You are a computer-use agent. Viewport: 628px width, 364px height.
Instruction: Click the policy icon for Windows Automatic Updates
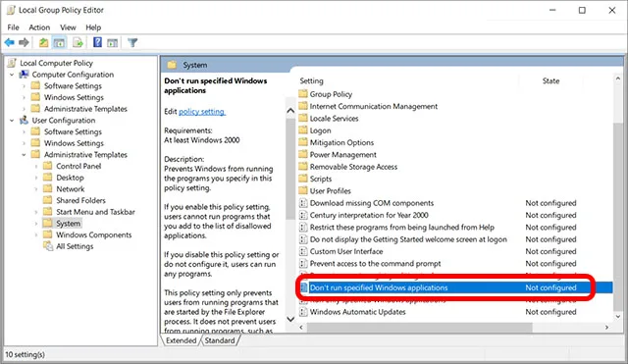click(x=303, y=312)
